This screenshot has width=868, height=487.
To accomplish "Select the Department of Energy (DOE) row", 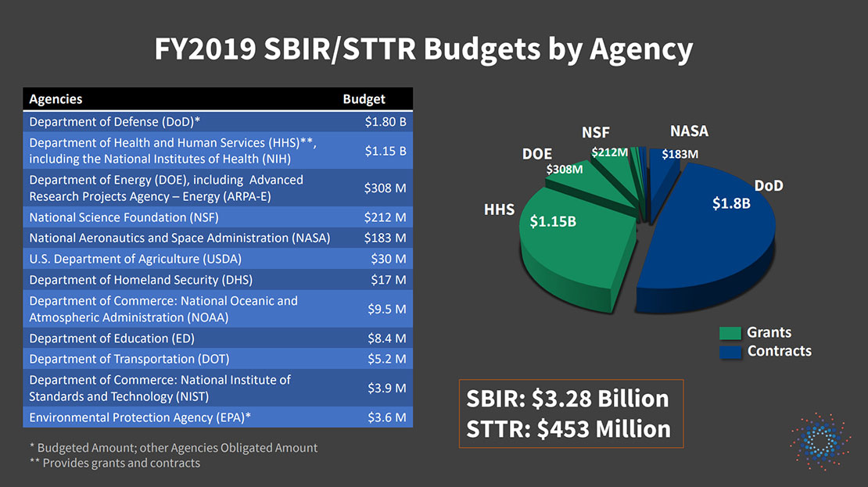I will pos(217,188).
